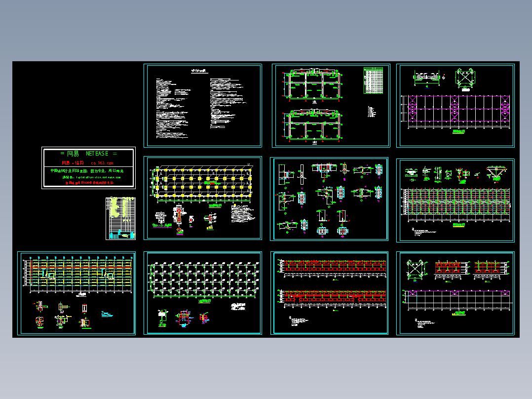Click the red 'co.163.com' text

(x=102, y=163)
